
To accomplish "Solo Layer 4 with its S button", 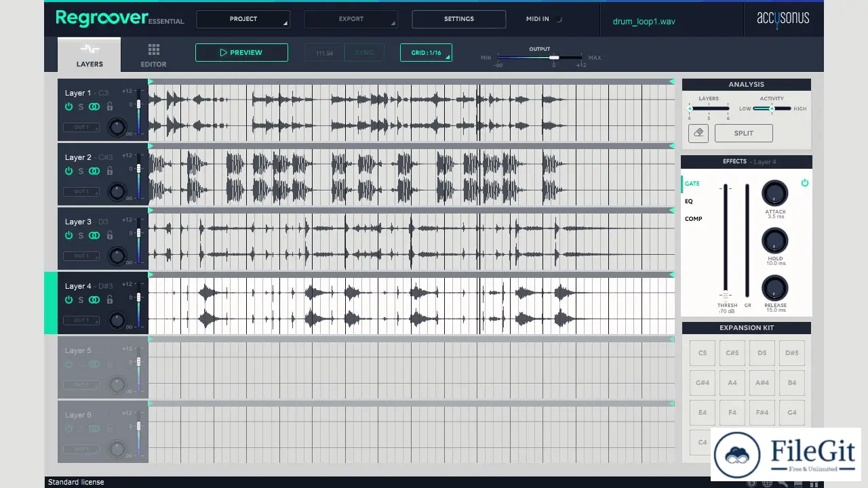I will (81, 300).
